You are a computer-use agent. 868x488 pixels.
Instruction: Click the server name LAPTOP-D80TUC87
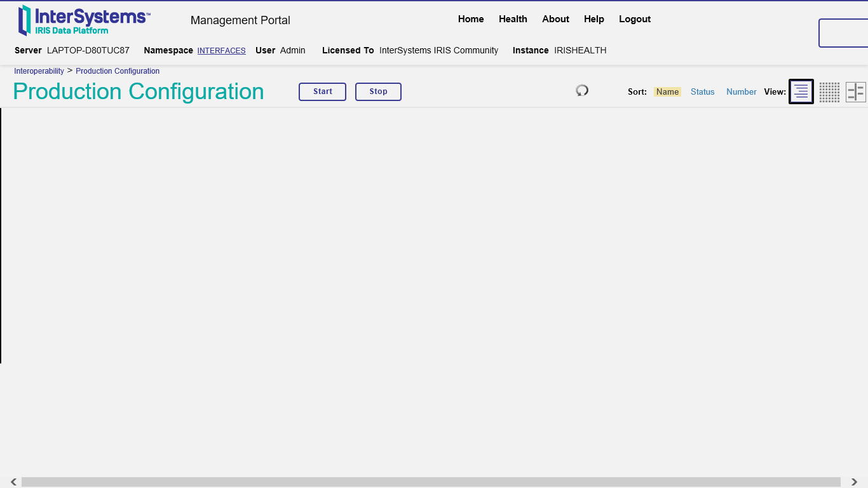pyautogui.click(x=88, y=50)
